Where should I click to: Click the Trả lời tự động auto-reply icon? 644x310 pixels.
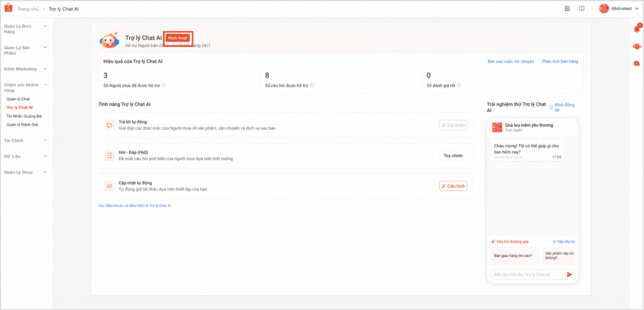[x=109, y=124]
